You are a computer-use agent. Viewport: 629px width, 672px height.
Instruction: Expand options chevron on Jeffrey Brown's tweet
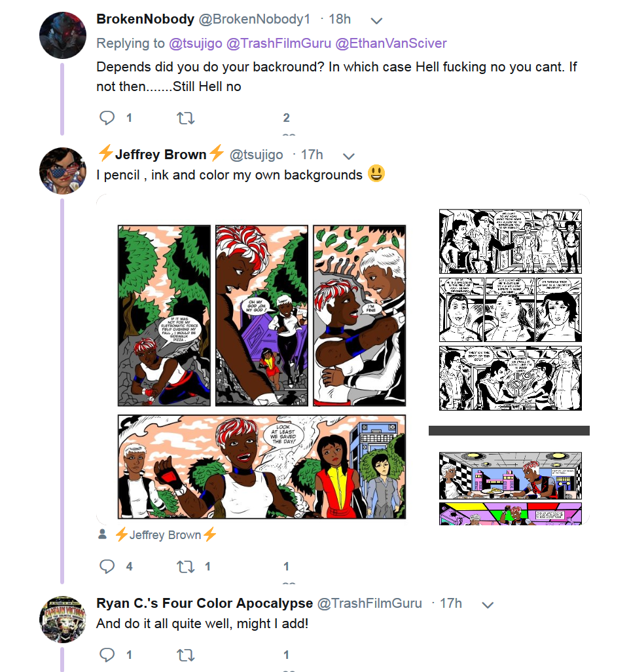coord(349,156)
